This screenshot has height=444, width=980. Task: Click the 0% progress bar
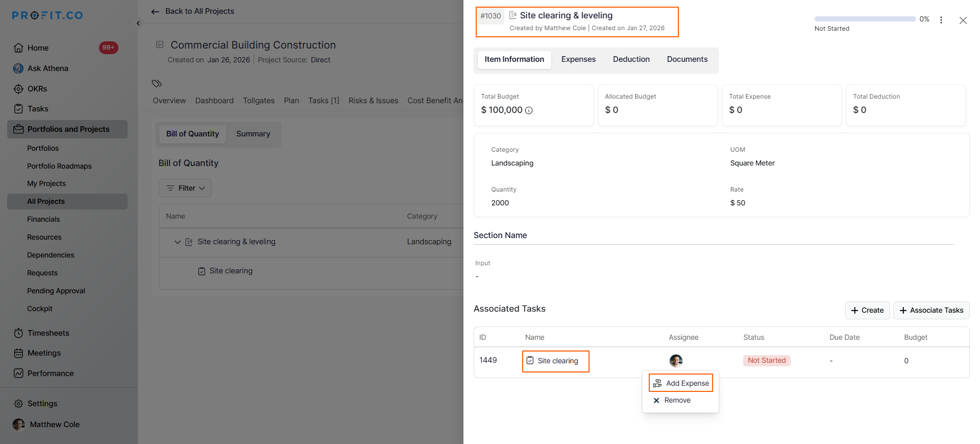[865, 19]
